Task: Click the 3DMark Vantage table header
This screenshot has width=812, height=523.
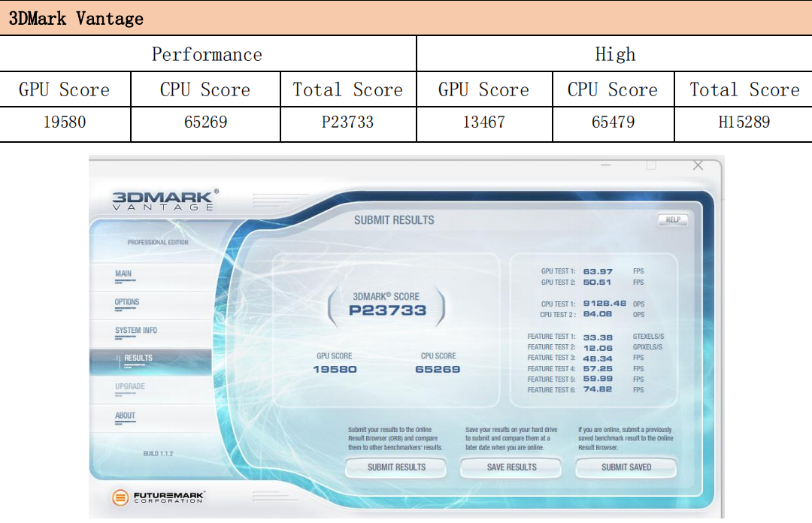Action: (x=75, y=18)
